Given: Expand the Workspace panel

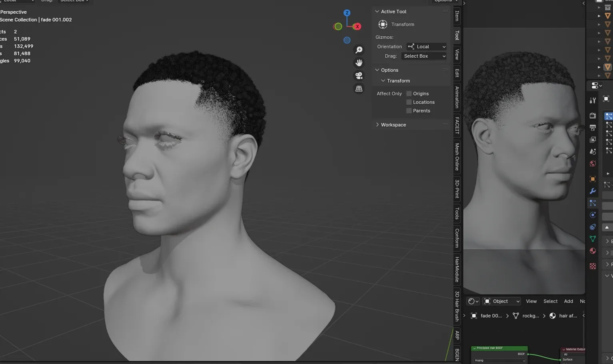Looking at the screenshot, I should pos(377,125).
